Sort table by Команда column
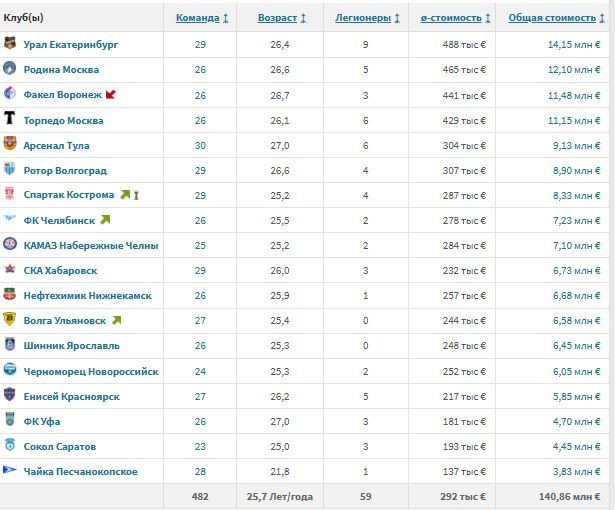 pos(202,18)
